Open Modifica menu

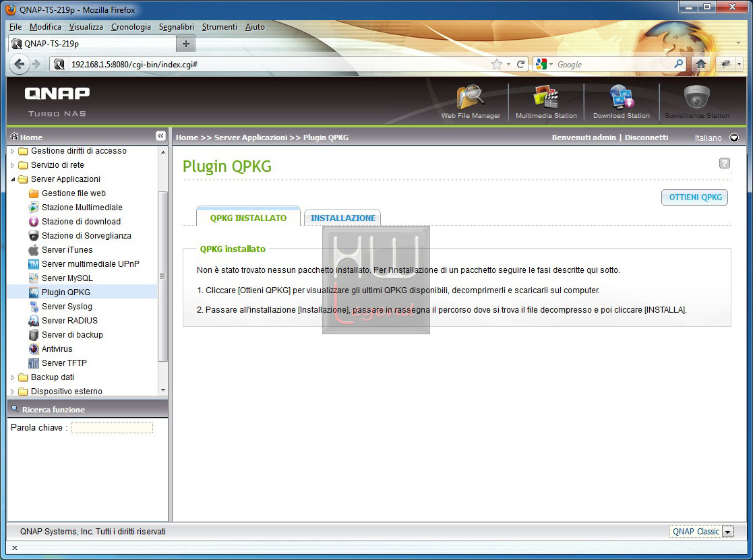coord(45,27)
